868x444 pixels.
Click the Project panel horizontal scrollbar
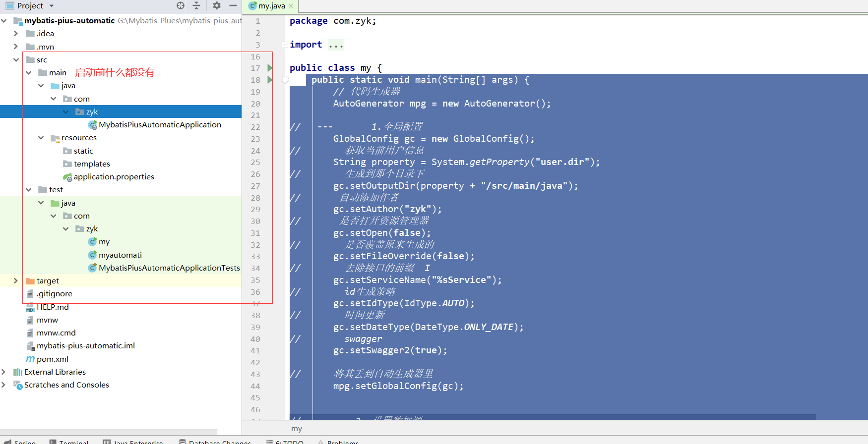click(109, 432)
